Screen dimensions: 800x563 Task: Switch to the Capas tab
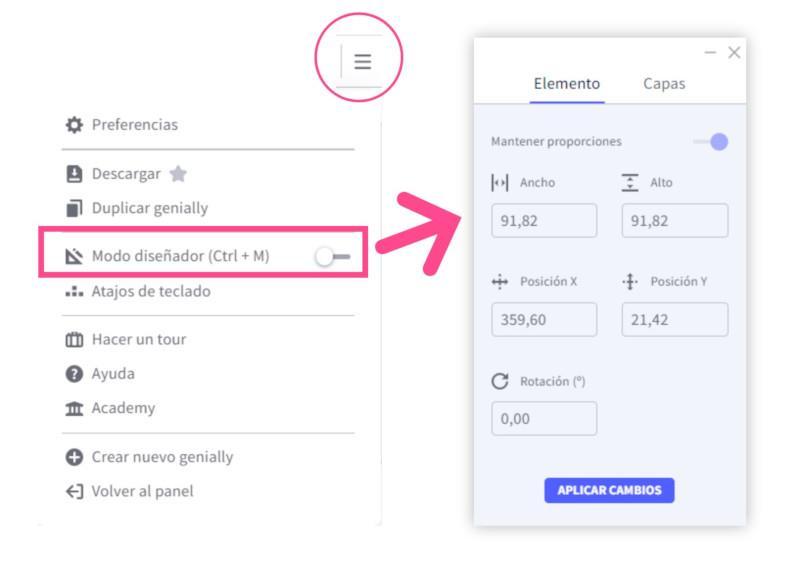664,84
